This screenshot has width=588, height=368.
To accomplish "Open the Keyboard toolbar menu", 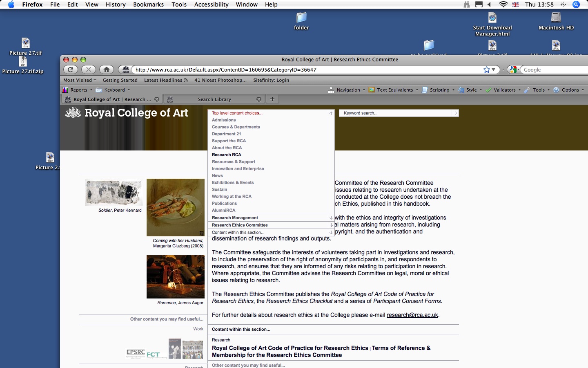I will (113, 90).
